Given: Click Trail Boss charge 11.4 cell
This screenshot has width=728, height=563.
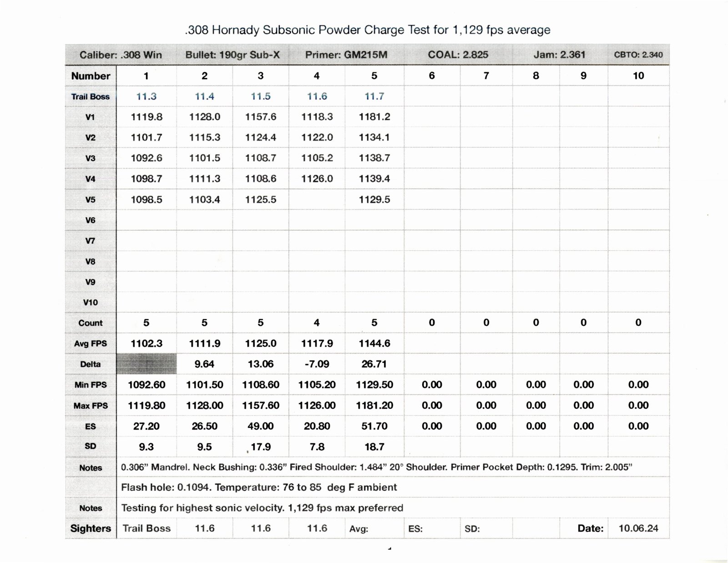Looking at the screenshot, I should [204, 96].
